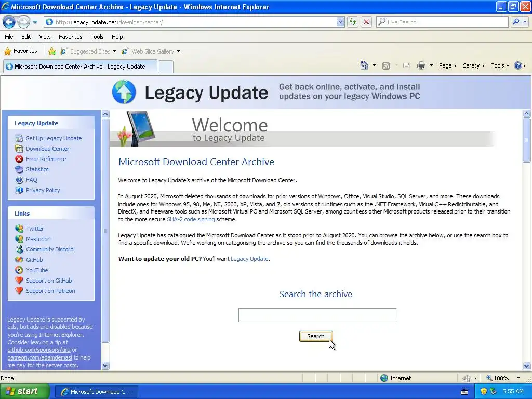Click sidebar scrollbar up arrow
The height and width of the screenshot is (399, 532).
(105, 114)
